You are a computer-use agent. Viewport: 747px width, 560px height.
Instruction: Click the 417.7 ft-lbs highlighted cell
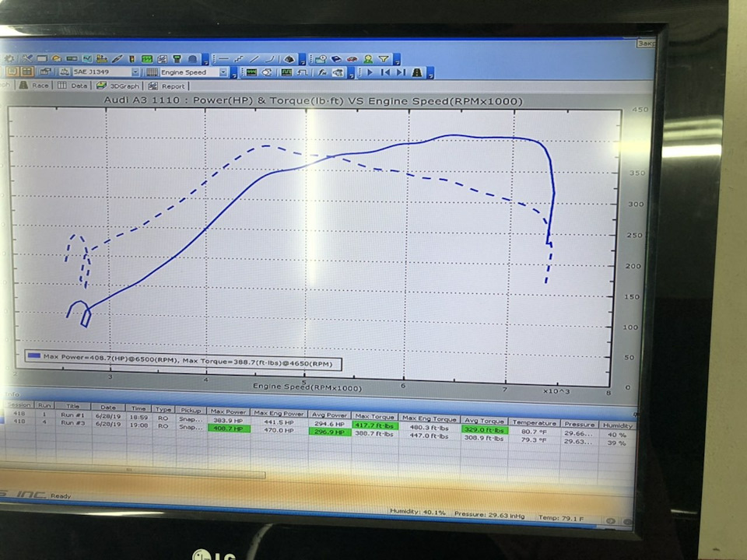375,425
